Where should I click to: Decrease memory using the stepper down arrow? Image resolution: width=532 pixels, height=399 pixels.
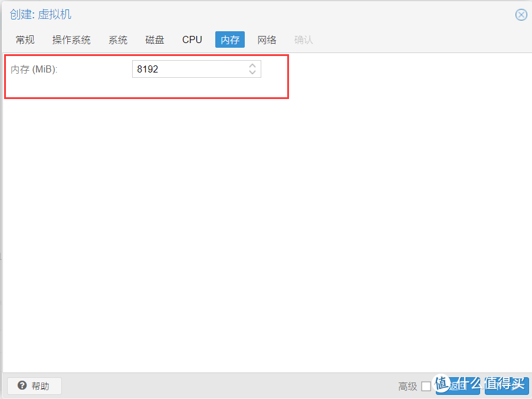252,72
